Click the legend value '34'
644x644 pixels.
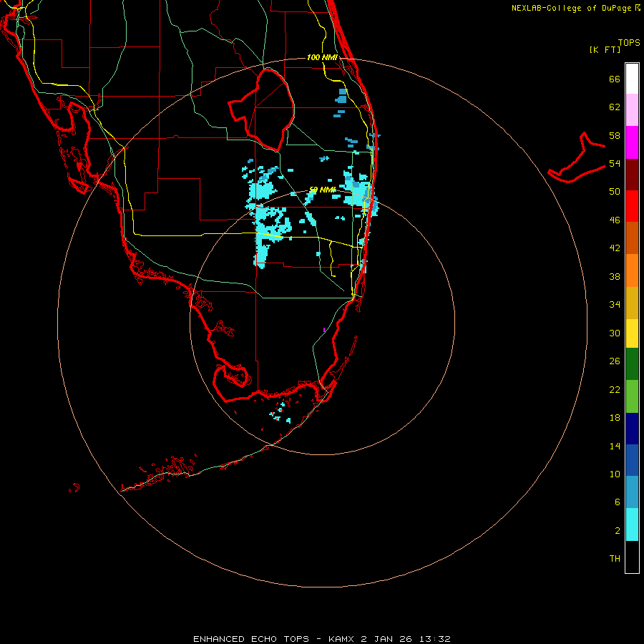pyautogui.click(x=615, y=304)
